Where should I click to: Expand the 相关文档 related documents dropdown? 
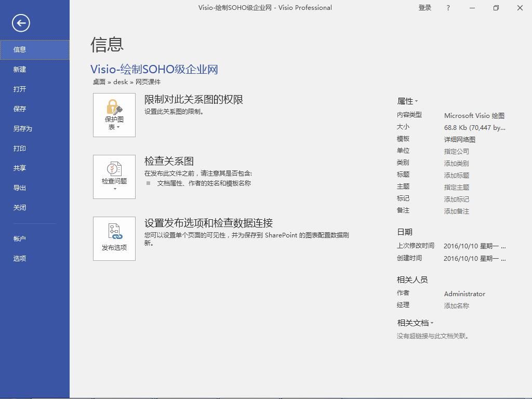[x=415, y=323]
